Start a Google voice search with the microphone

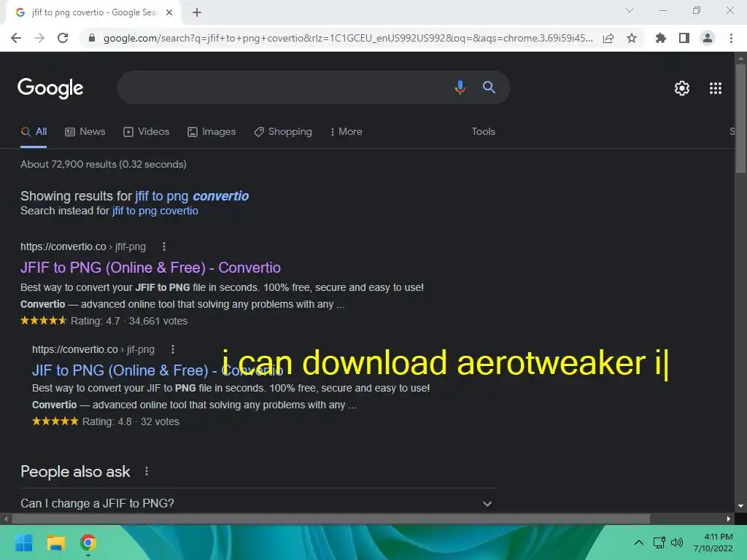[460, 87]
